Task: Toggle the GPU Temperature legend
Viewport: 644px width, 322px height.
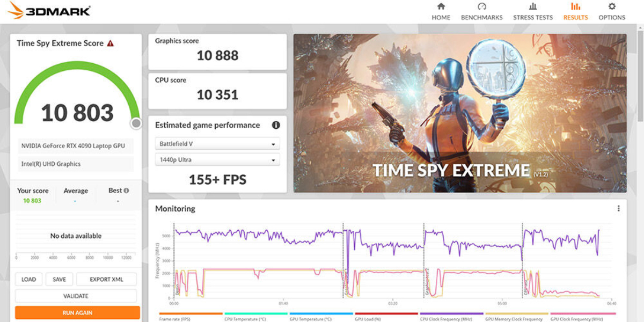Action: [321, 317]
